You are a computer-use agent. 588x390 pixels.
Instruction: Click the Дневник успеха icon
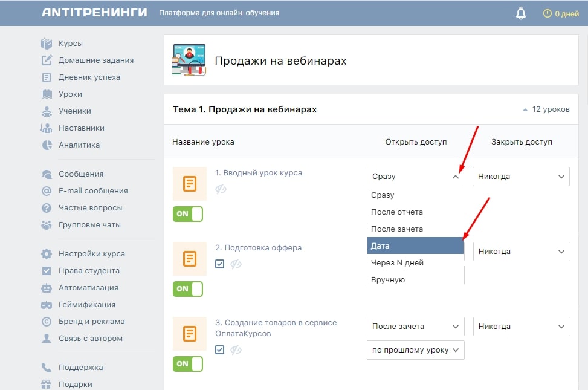click(47, 77)
